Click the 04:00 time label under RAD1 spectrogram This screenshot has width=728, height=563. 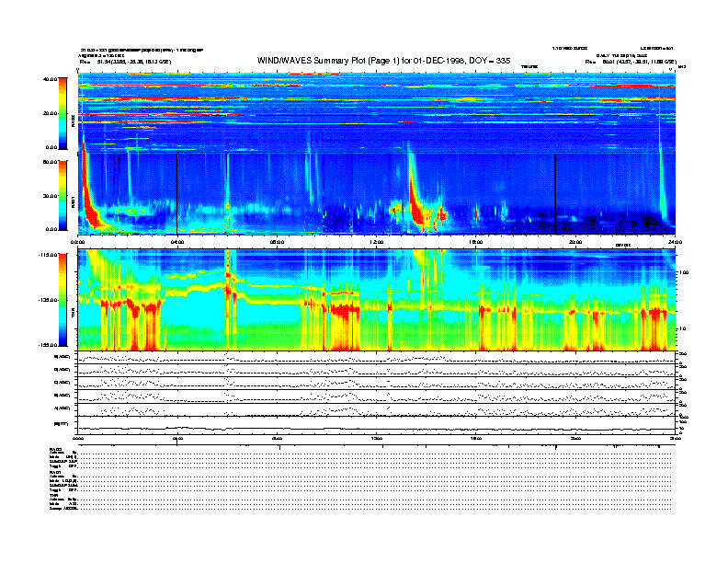coord(177,242)
